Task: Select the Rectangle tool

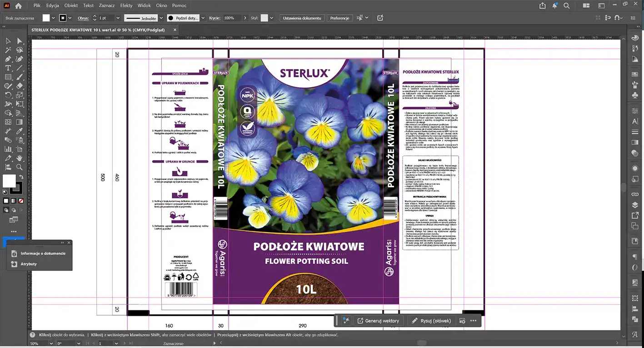Action: tap(8, 77)
